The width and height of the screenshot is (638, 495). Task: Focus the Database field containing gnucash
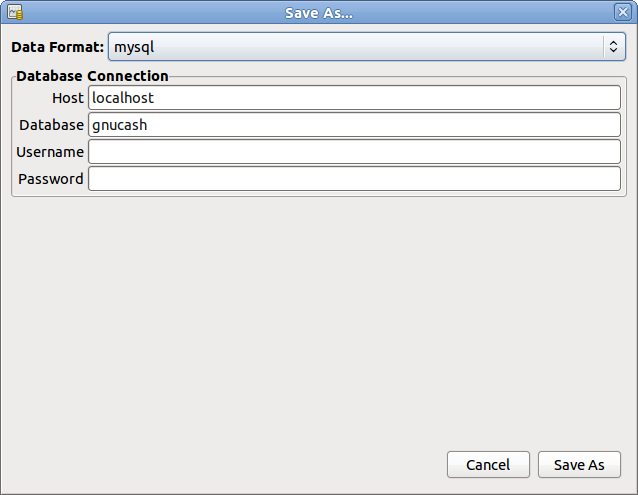click(354, 125)
